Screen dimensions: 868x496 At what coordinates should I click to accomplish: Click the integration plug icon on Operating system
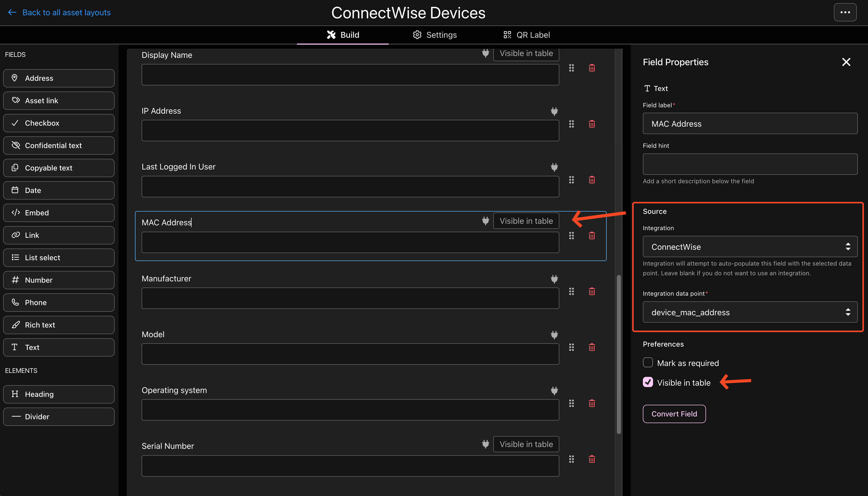[554, 390]
